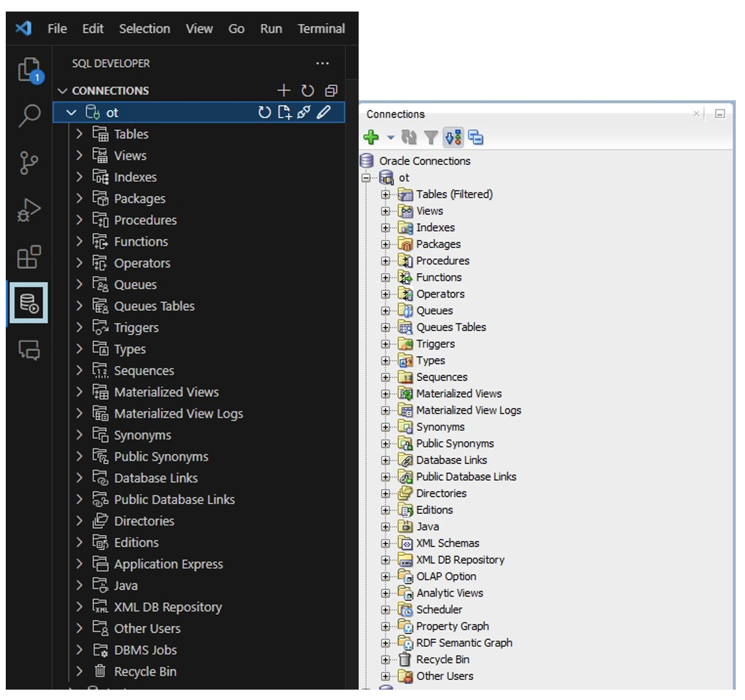Viewport: 745px width, 700px height.
Task: Select RDF Semantic Graph node in SQL Developer
Action: click(464, 642)
